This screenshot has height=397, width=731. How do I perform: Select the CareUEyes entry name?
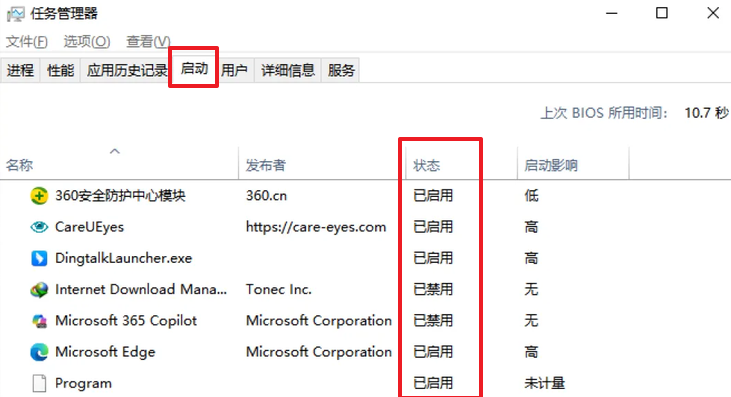90,227
